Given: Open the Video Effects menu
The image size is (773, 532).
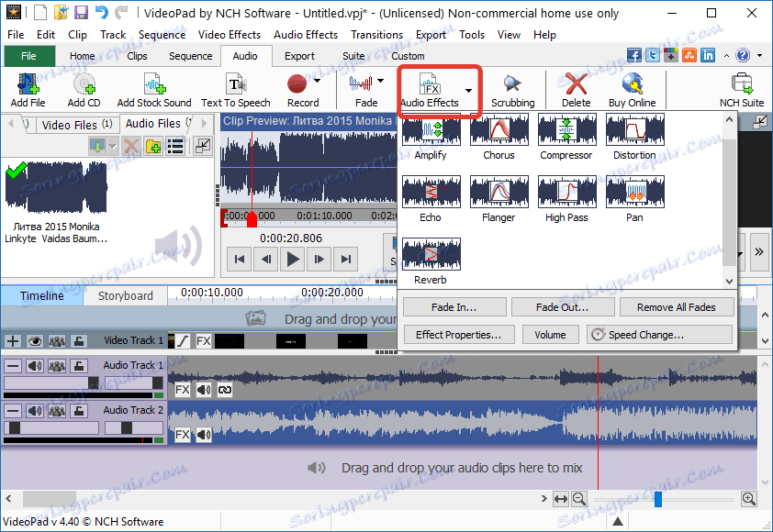Looking at the screenshot, I should (x=230, y=35).
